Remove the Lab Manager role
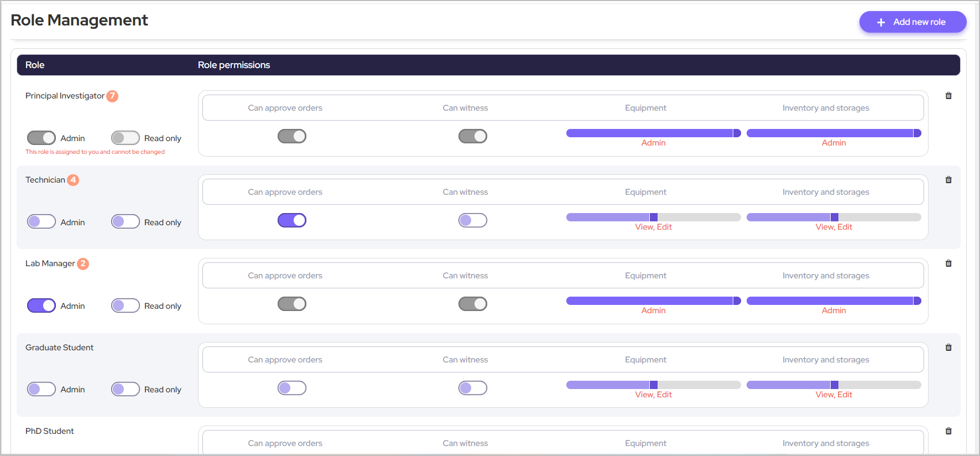 tap(948, 263)
